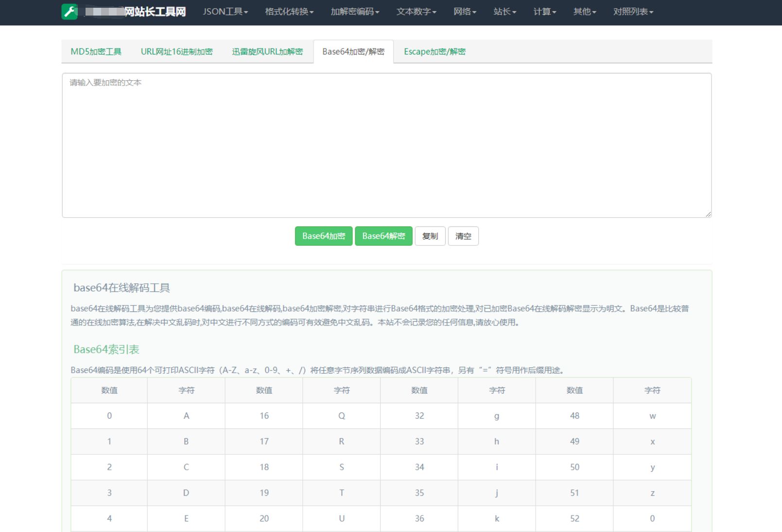Select the Base64加密/解密 tab

click(353, 51)
